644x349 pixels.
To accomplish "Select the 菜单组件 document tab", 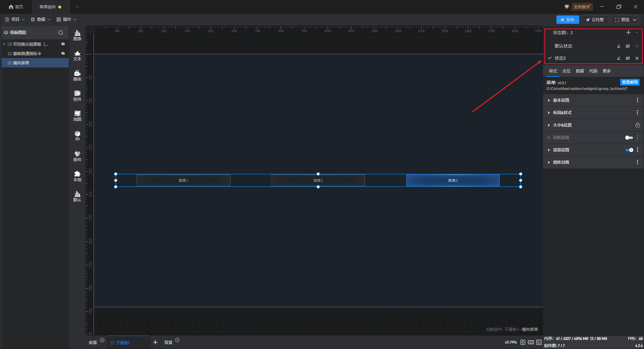I will click(x=51, y=7).
